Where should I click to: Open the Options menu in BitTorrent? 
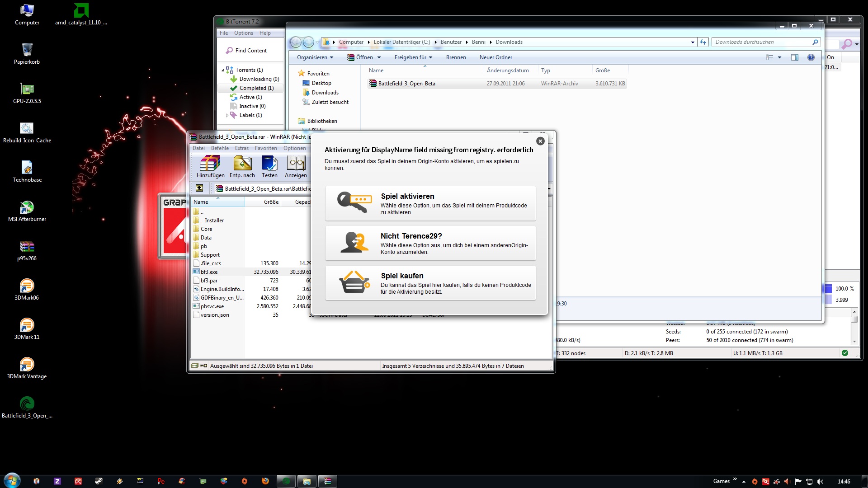tap(244, 33)
